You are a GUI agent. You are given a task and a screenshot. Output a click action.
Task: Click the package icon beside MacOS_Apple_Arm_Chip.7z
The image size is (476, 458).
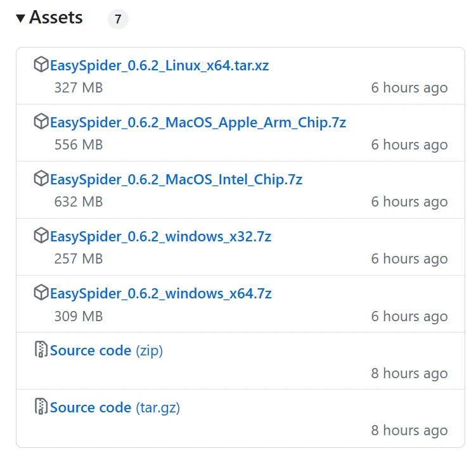tap(41, 122)
